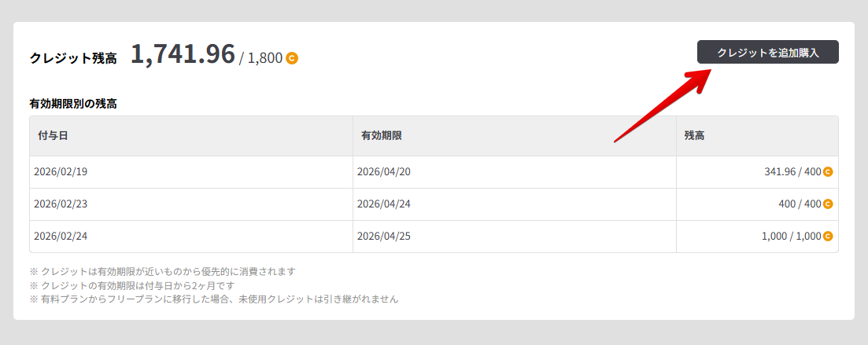Click the 1,000 / 1,000 balance value
868x345 pixels.
click(790, 237)
